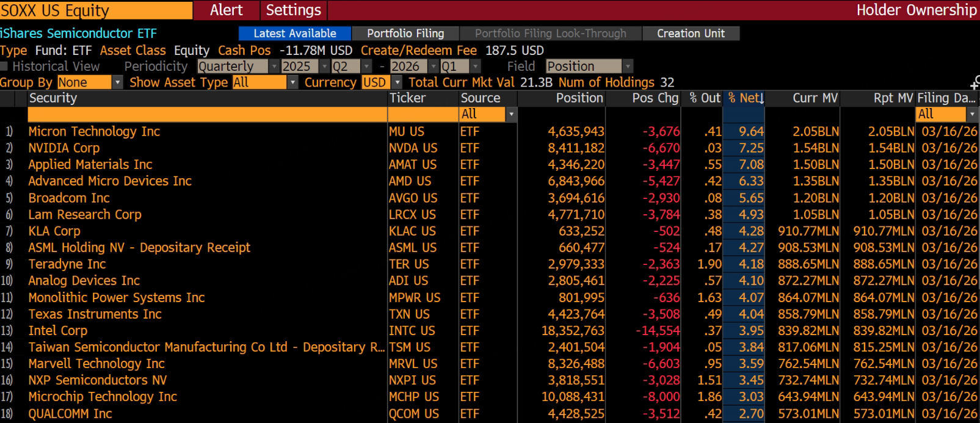Select the Broadcom Inc row
This screenshot has height=423, width=980.
[x=490, y=198]
